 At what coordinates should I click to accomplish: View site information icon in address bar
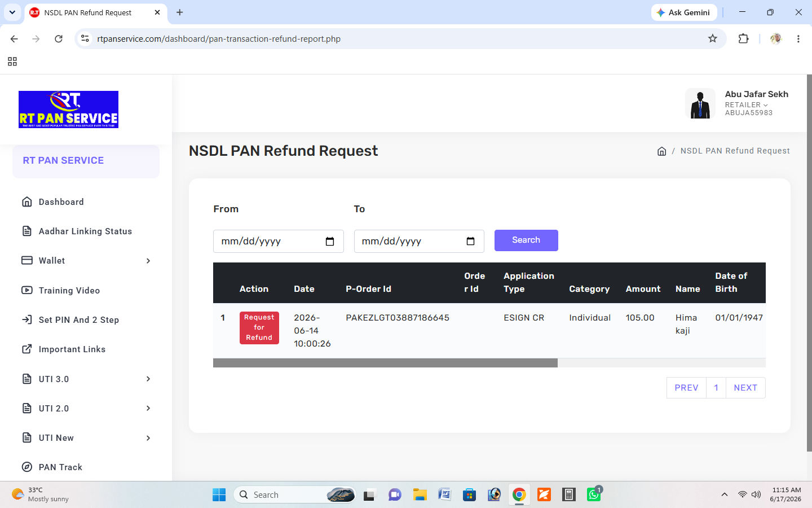(x=85, y=38)
